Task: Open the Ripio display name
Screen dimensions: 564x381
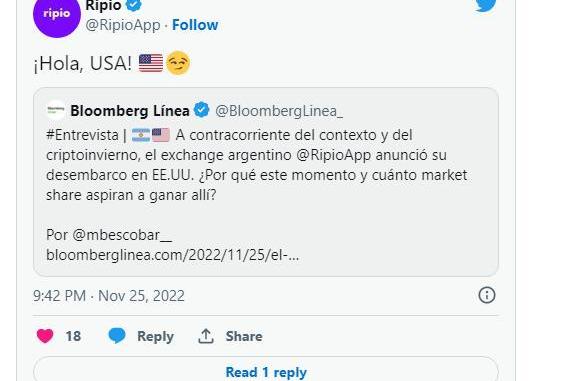Action: pos(103,5)
